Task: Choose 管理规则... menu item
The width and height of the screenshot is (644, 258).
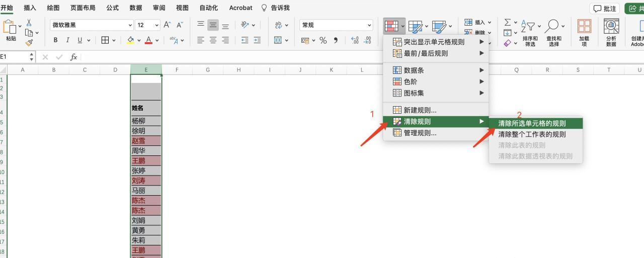Action: click(436, 133)
